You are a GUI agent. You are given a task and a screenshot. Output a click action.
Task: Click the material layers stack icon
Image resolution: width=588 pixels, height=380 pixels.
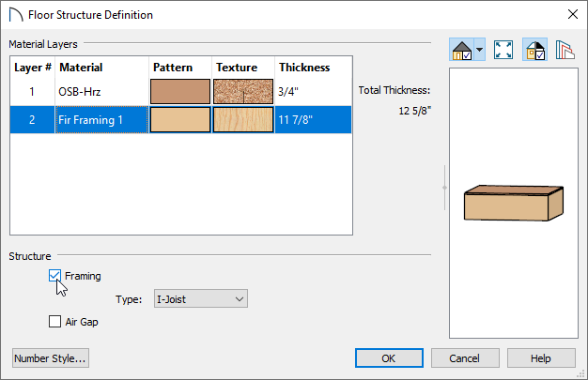[565, 50]
